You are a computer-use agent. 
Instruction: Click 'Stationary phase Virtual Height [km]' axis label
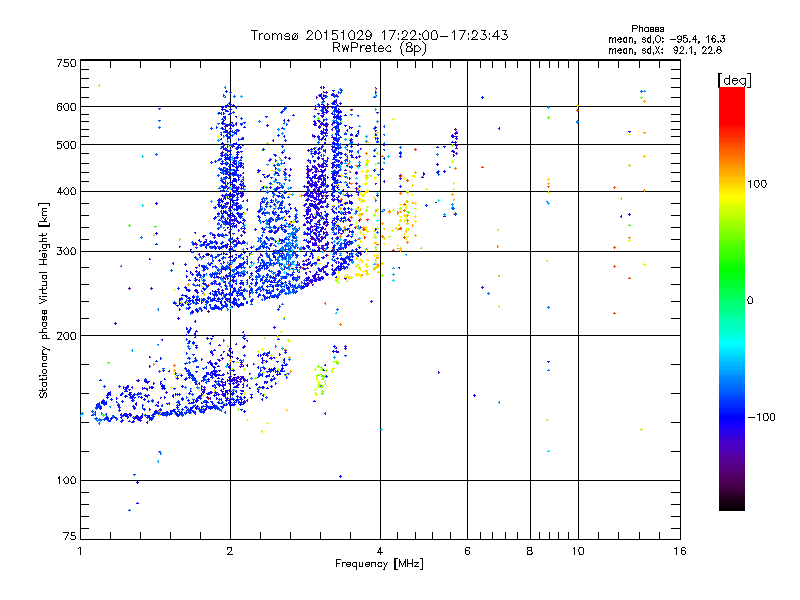coord(44,300)
